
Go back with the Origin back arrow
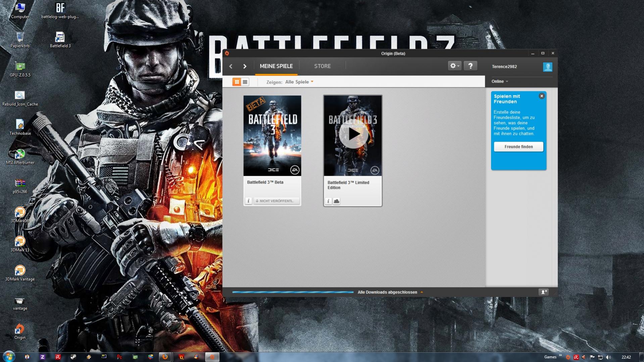click(231, 66)
